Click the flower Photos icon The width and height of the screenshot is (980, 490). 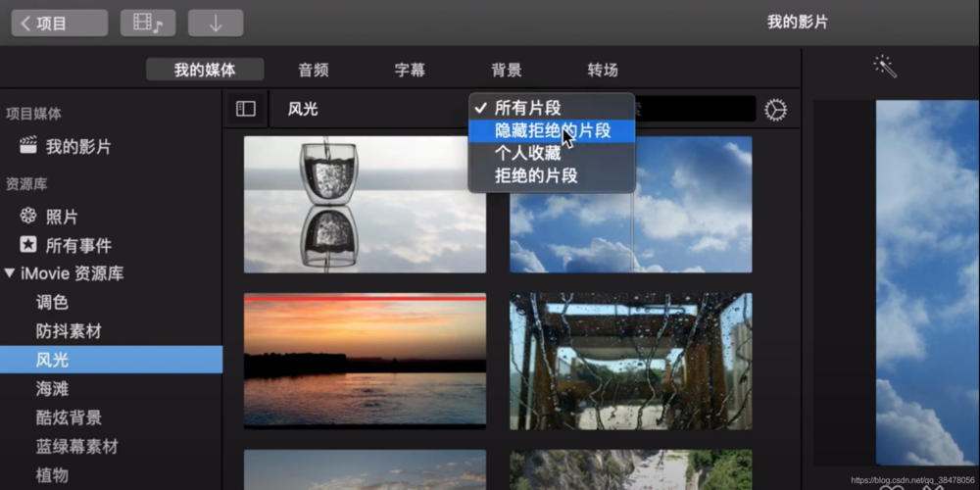coord(28,217)
